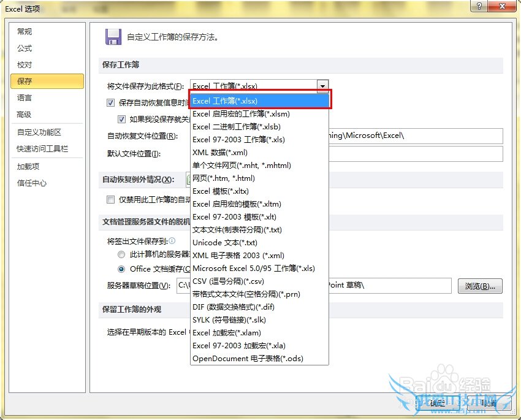Choose 网页(*.htm, *.html) option
Image resolution: width=521 pixels, height=420 pixels.
(259, 178)
